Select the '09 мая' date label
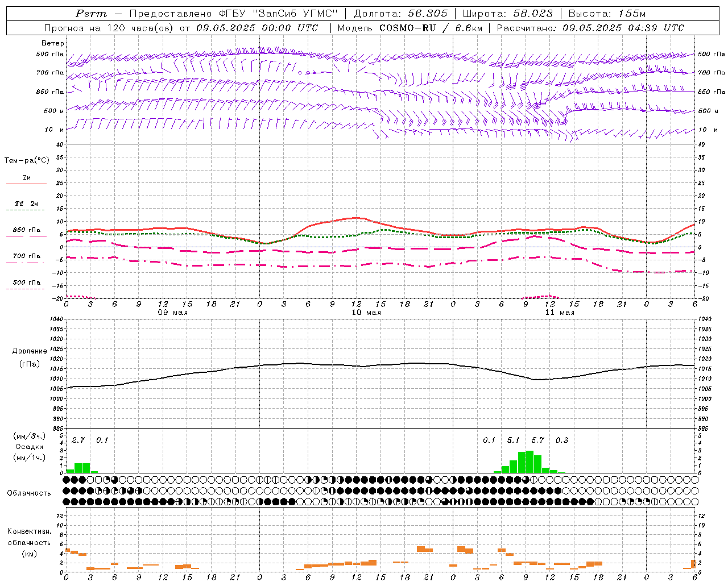The height and width of the screenshot is (582, 728). (173, 313)
